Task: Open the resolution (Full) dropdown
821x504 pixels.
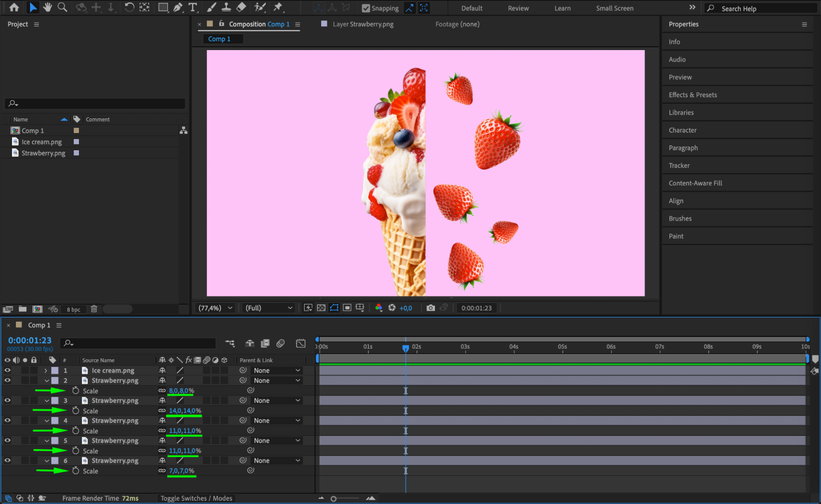Action: pos(269,308)
